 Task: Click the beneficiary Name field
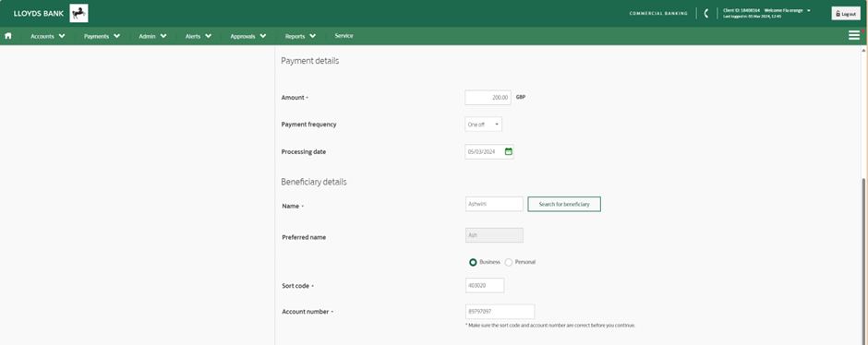coord(494,204)
